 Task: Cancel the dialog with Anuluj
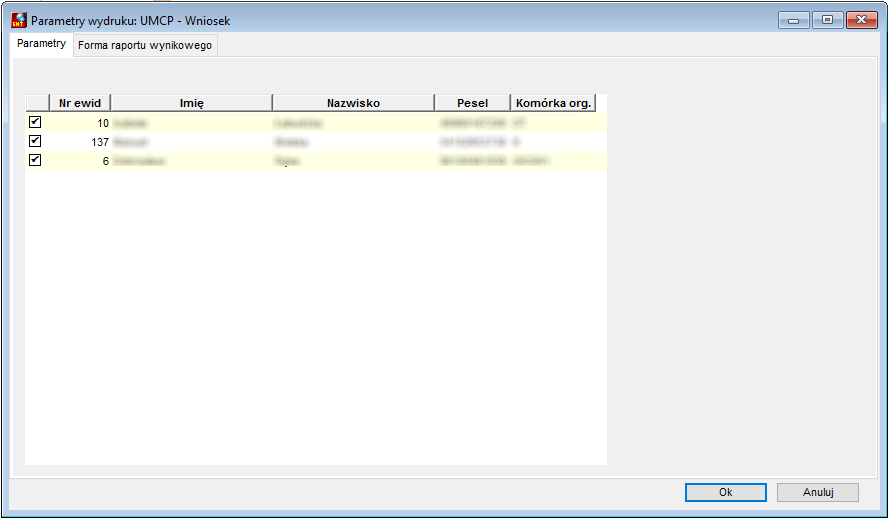tap(818, 492)
